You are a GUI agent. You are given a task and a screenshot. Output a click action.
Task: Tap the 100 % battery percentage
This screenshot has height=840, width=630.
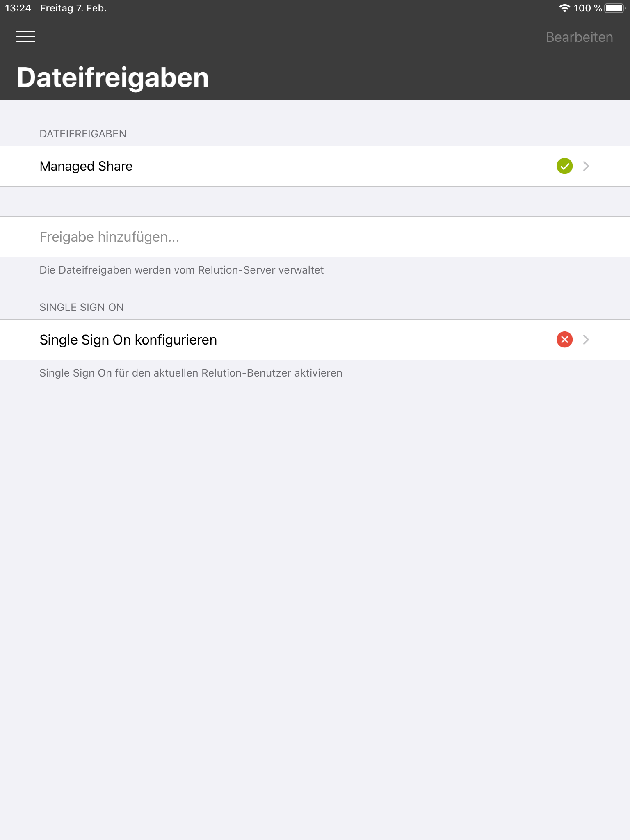tap(588, 8)
